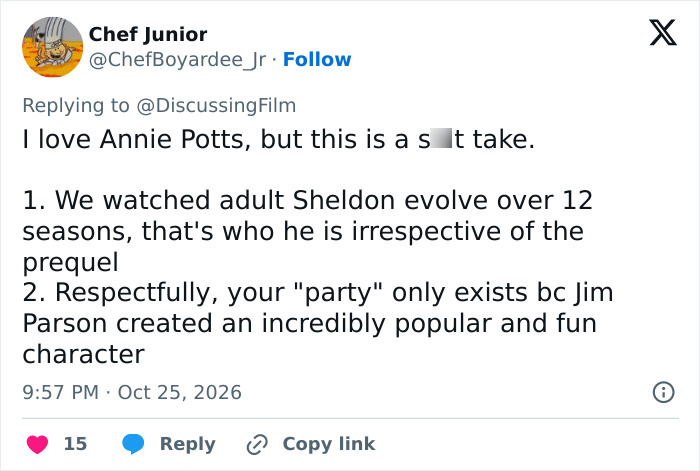The width and height of the screenshot is (700, 471).
Task: Visit the @ChefBoyardee_Jr handle link
Action: tap(177, 60)
